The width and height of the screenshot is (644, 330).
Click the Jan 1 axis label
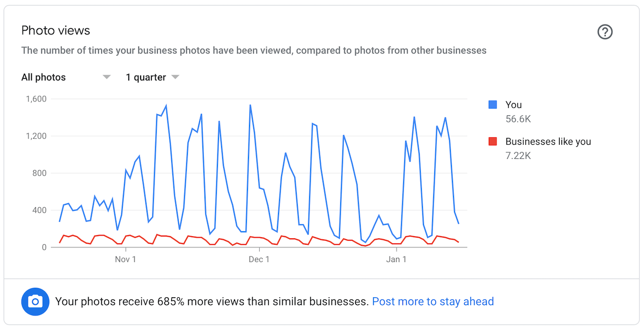[x=397, y=260]
